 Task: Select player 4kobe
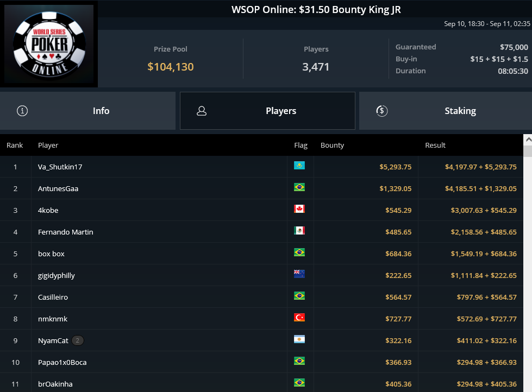pyautogui.click(x=48, y=210)
